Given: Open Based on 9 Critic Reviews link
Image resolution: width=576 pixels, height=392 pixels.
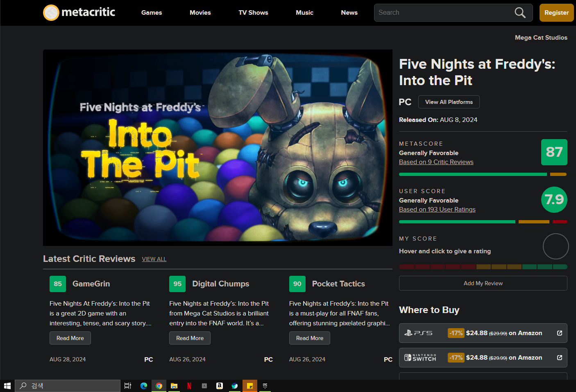Looking at the screenshot, I should click(436, 162).
